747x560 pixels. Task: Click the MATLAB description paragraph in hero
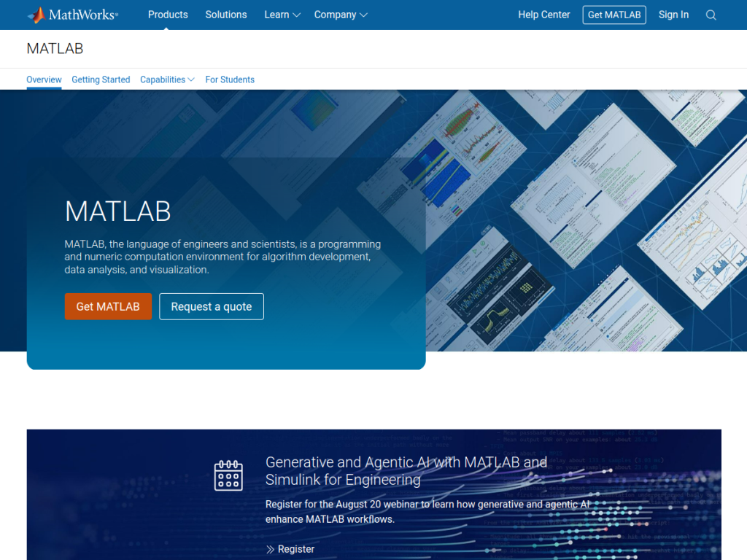pyautogui.click(x=222, y=257)
